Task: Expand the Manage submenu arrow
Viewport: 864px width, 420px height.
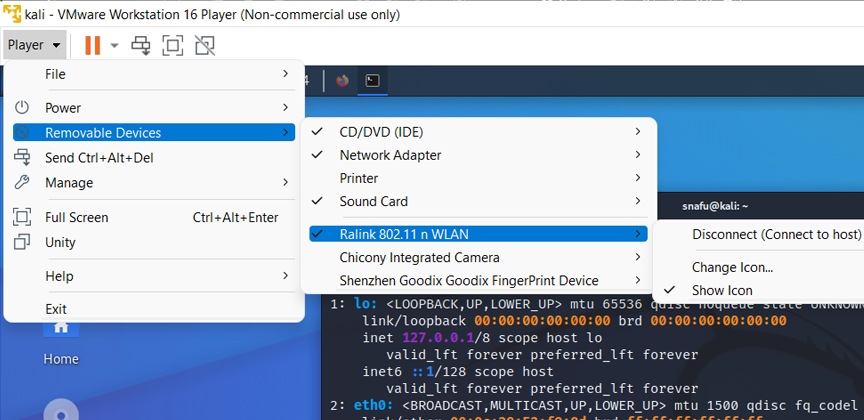Action: (285, 182)
